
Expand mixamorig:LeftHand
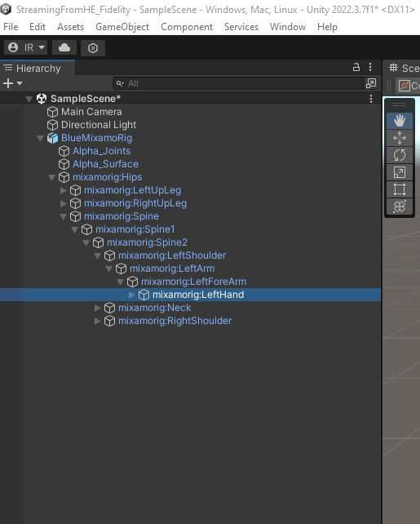point(131,295)
